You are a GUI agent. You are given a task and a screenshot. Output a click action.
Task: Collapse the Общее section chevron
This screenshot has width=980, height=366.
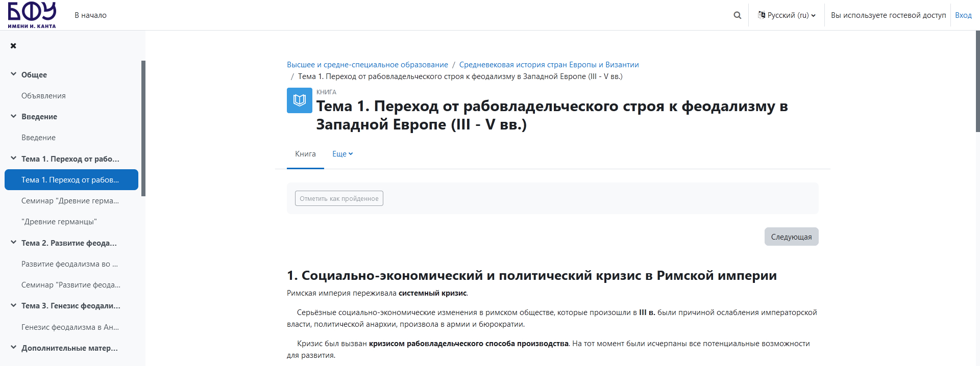(13, 74)
